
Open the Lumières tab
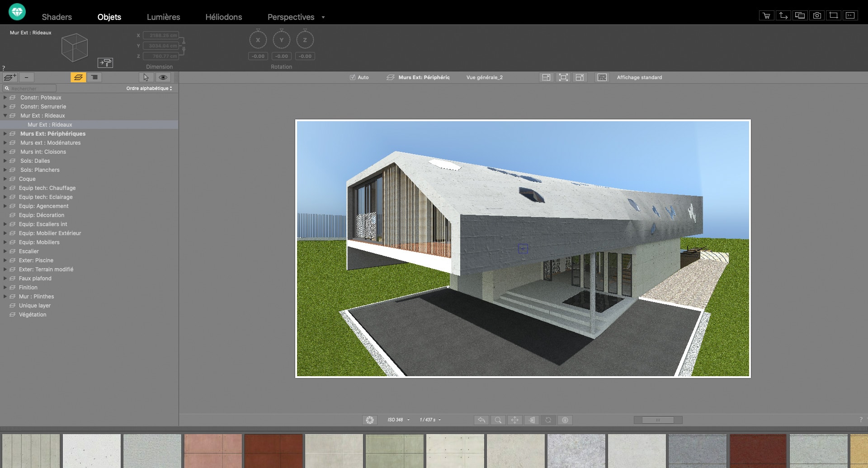[x=163, y=17]
